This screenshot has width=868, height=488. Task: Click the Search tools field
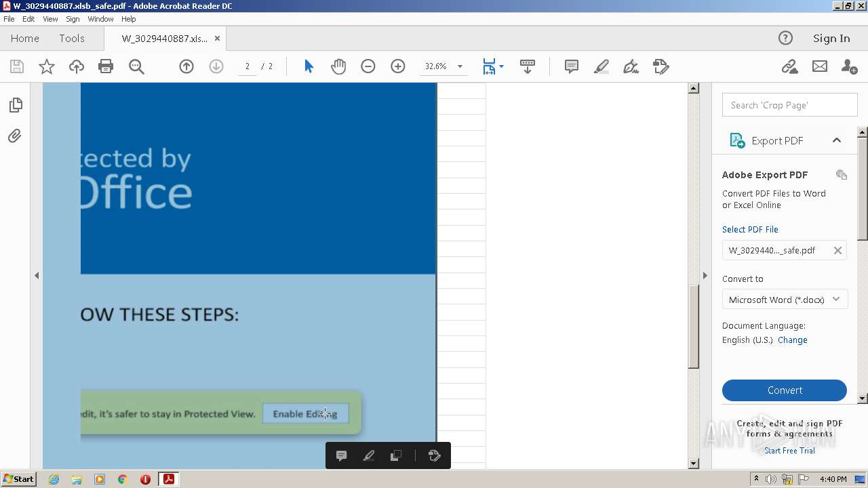tap(790, 105)
